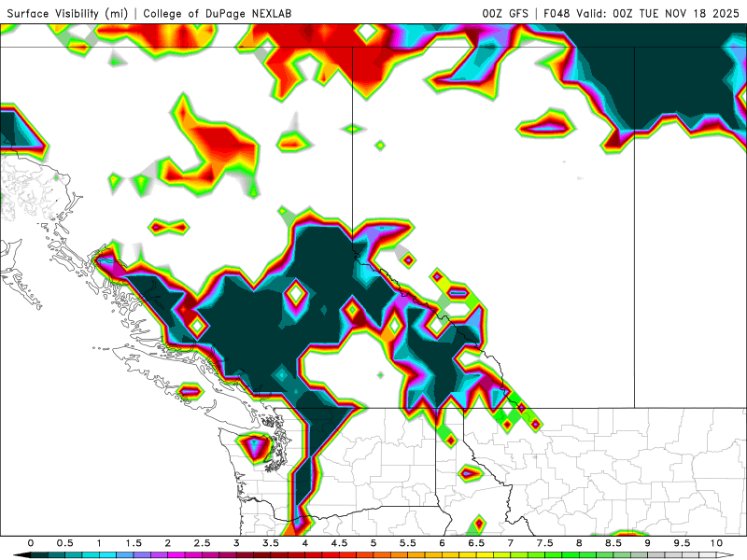Click the "F048" forecast hour text

pos(557,13)
